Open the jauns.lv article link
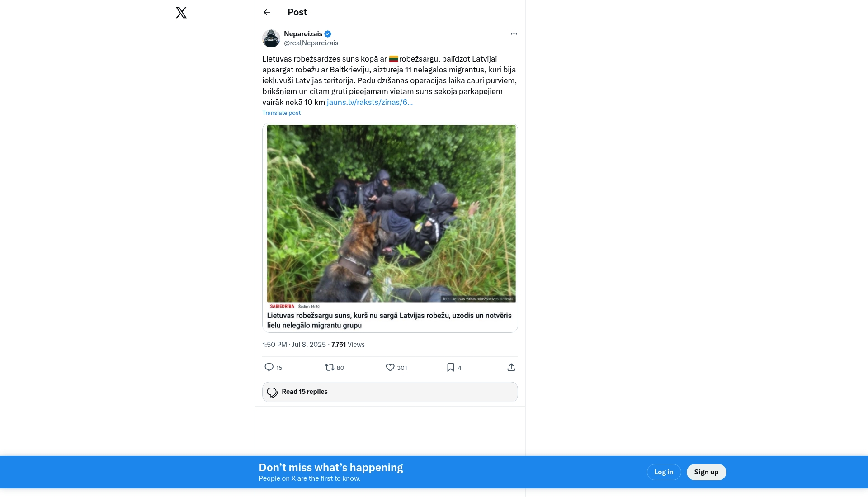The height and width of the screenshot is (497, 868). pos(369,102)
